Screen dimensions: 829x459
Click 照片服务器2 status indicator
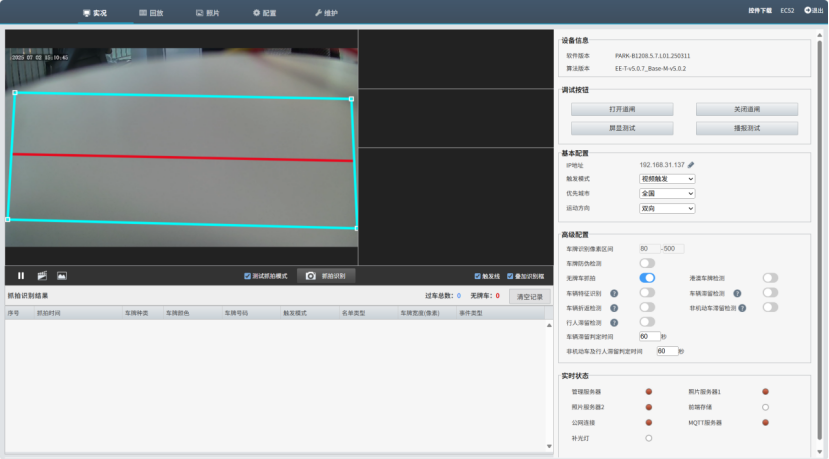click(649, 407)
